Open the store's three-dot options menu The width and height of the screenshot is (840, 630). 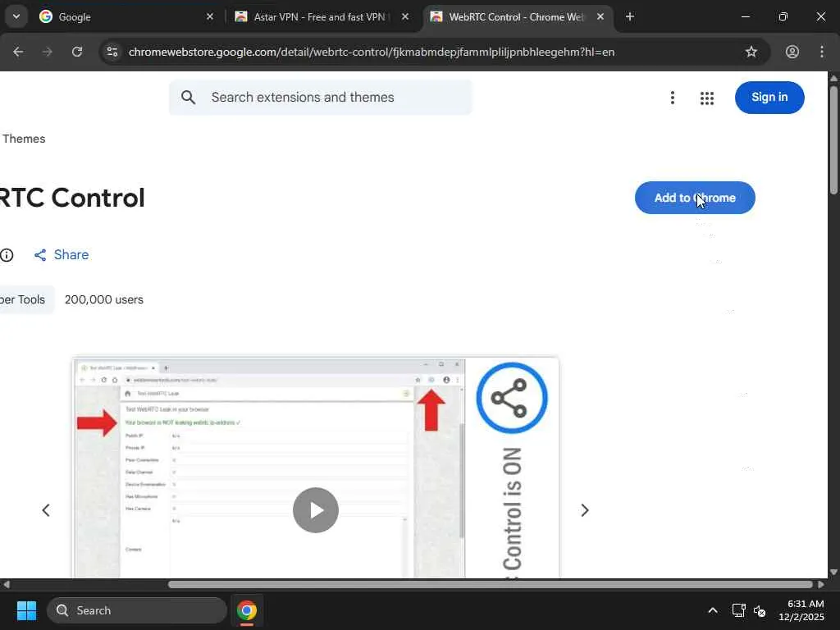point(673,98)
